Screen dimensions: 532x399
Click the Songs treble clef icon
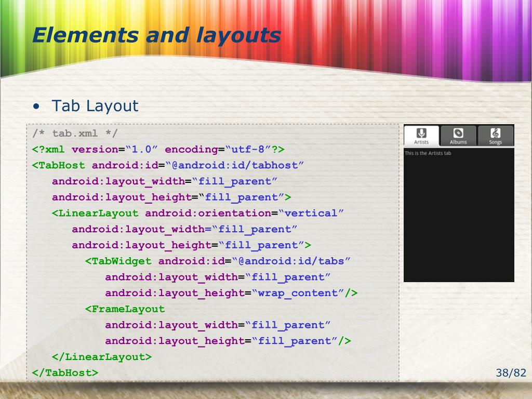(495, 132)
